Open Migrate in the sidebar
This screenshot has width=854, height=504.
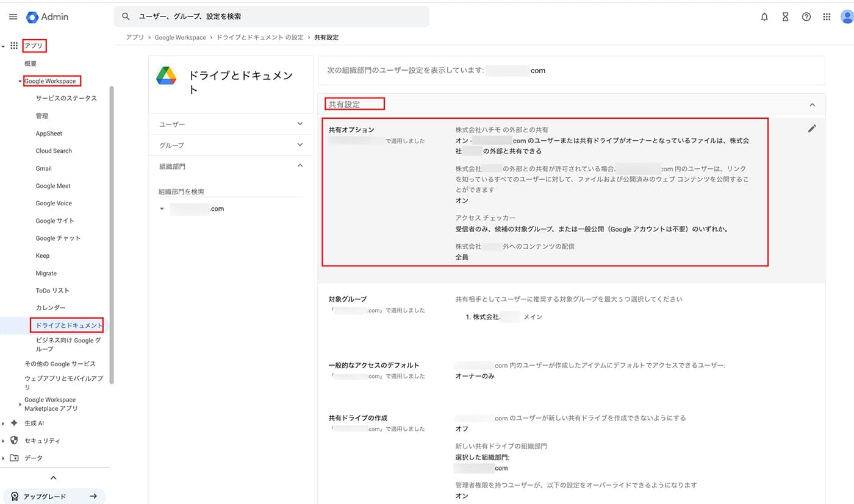pos(46,273)
